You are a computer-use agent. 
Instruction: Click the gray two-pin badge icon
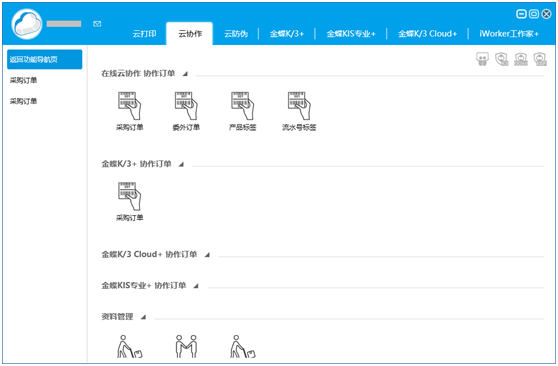pyautogui.click(x=482, y=59)
